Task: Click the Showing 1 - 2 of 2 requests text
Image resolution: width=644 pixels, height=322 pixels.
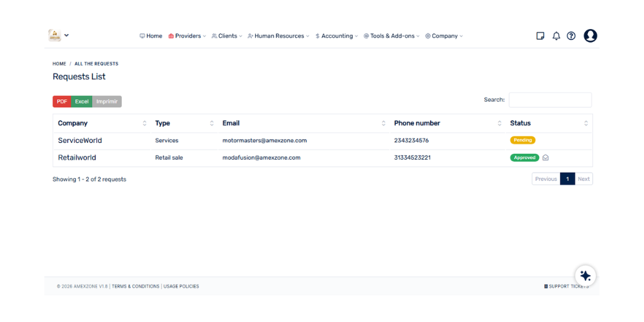Action: [90, 180]
